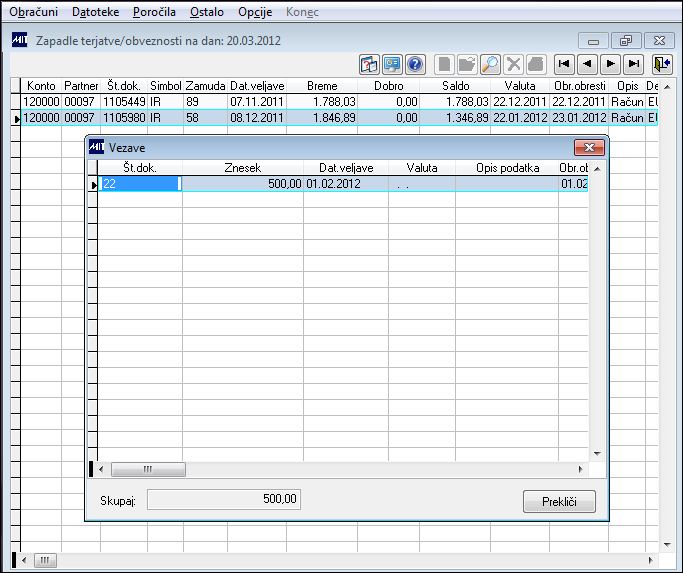Viewport: 683px width, 573px height.
Task: Open the help documents icon with question mark
Action: pyautogui.click(x=369, y=64)
